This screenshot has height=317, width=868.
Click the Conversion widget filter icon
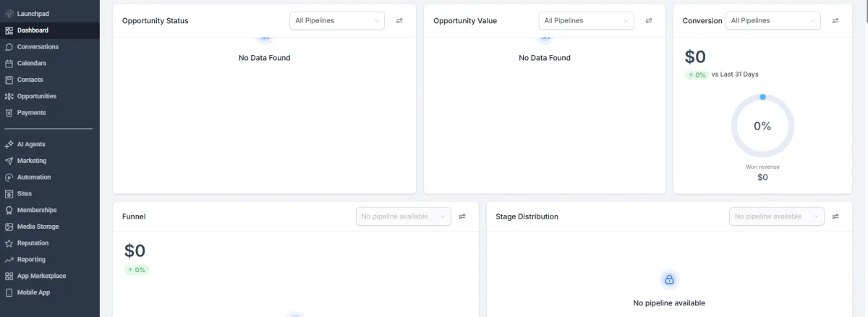click(835, 21)
